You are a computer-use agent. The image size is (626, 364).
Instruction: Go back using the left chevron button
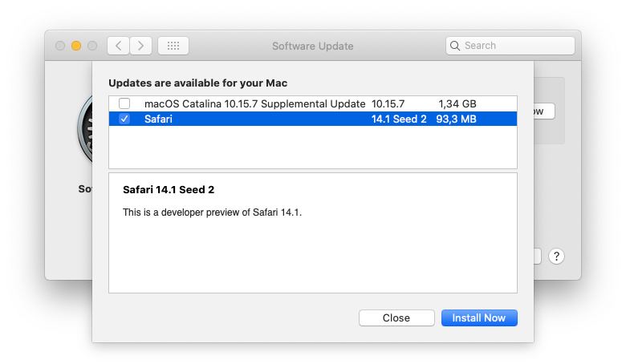coord(118,46)
